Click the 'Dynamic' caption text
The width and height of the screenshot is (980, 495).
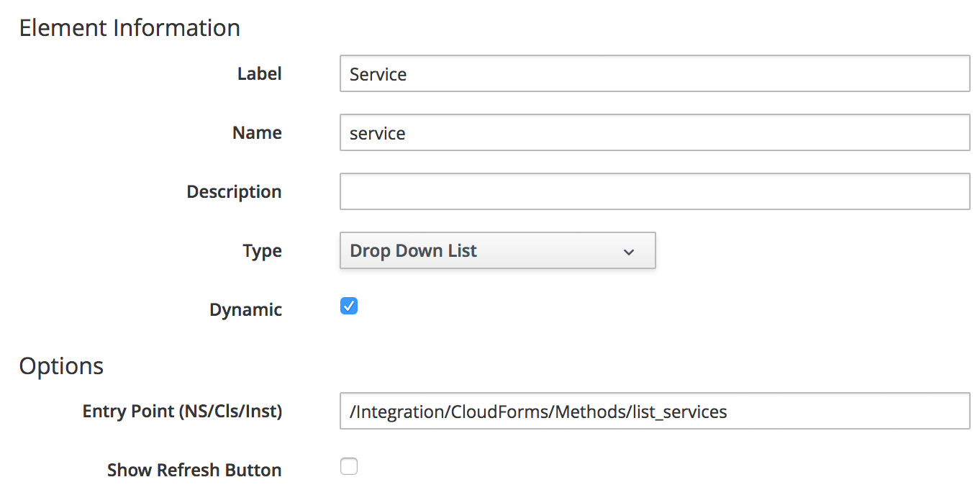pyautogui.click(x=245, y=309)
